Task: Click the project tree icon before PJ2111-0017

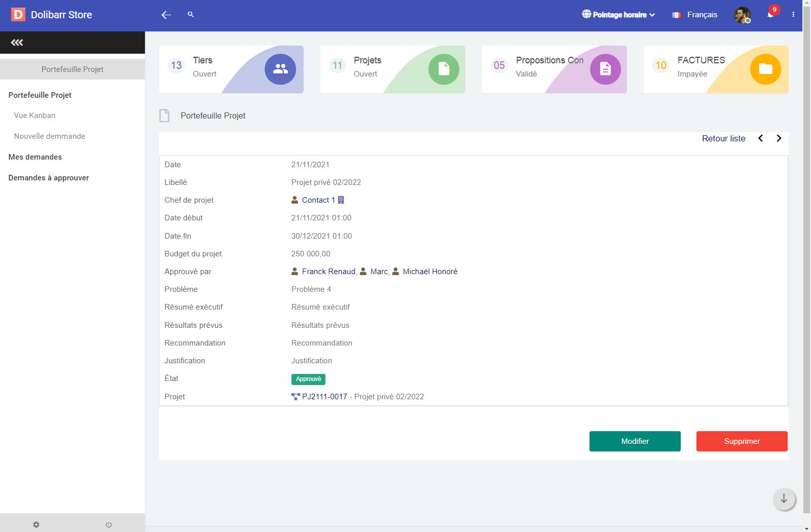Action: (x=296, y=397)
